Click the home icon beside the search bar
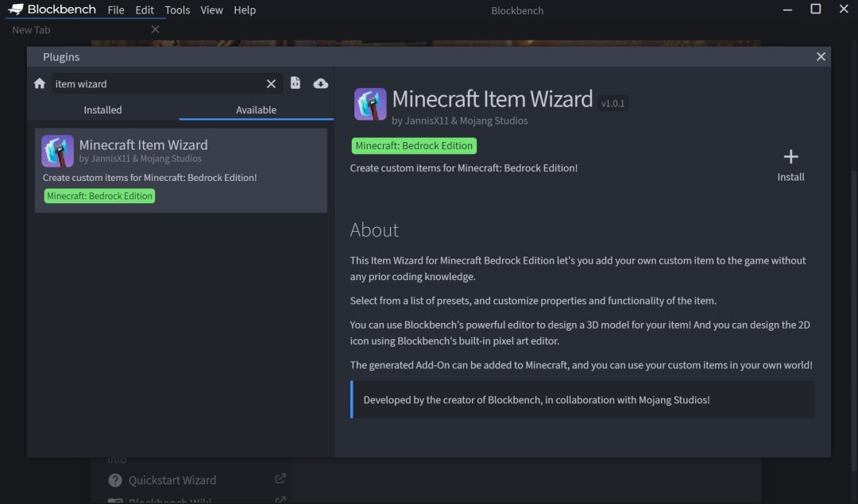858x504 pixels. point(39,83)
